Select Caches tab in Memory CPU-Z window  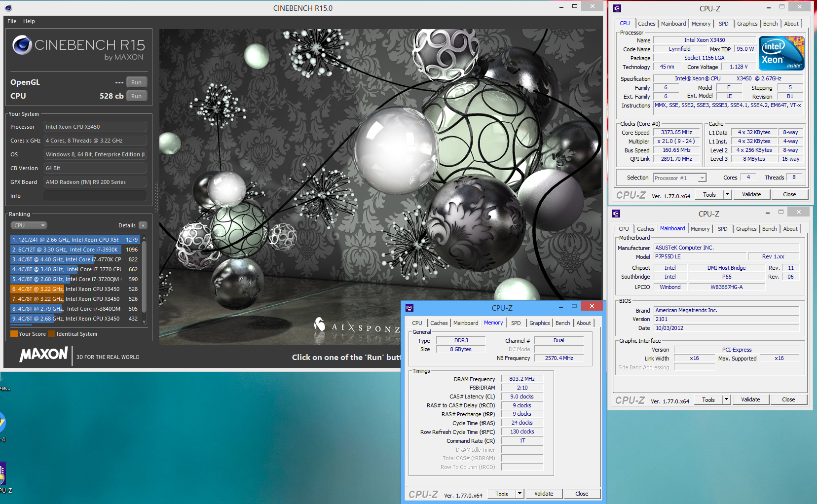439,323
